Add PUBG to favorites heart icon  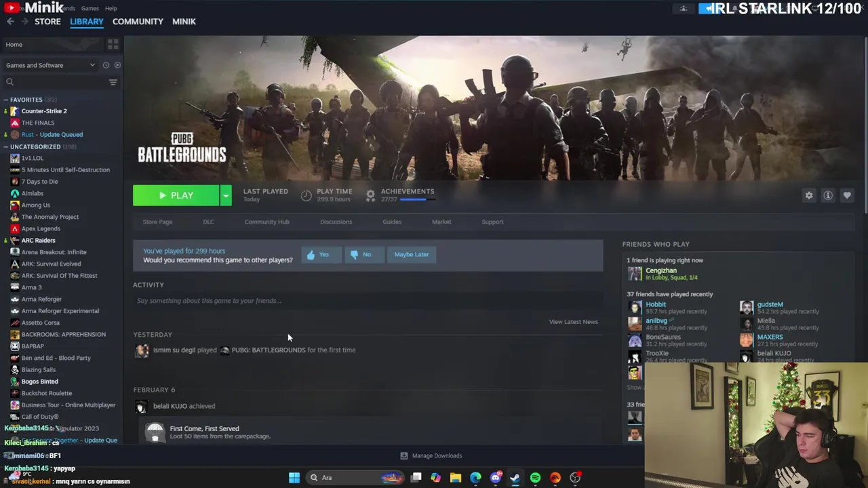[x=847, y=195]
